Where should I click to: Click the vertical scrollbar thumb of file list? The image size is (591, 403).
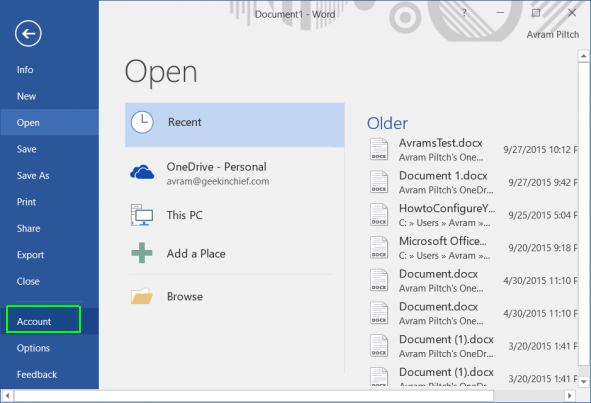583,214
